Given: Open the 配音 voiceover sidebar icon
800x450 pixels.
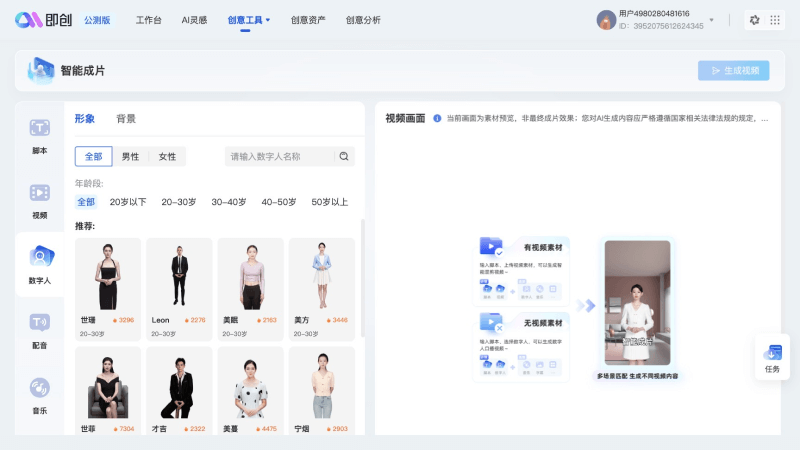Looking at the screenshot, I should coord(39,322).
